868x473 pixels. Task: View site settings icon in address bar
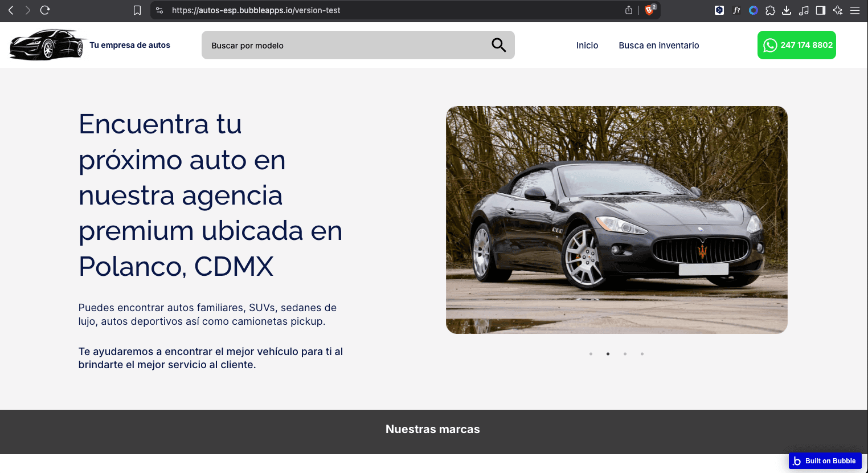(x=159, y=10)
